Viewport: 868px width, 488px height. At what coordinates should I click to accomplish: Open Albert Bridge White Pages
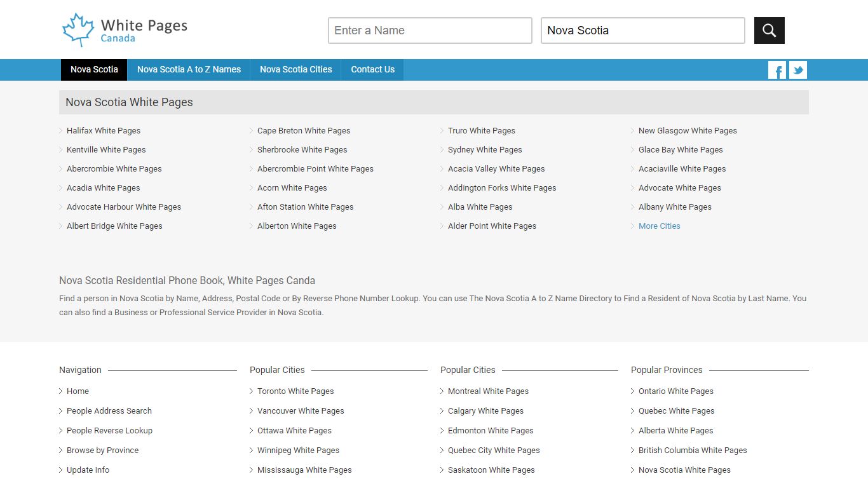pyautogui.click(x=114, y=226)
